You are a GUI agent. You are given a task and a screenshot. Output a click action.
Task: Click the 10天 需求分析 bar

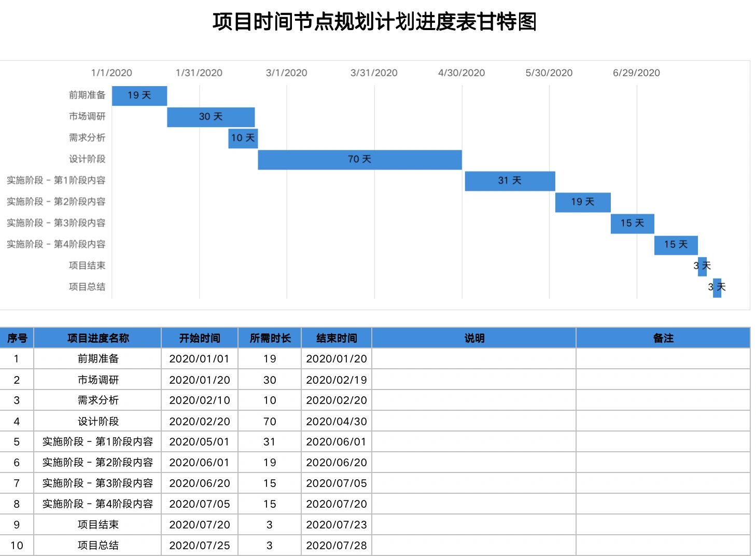click(x=243, y=138)
